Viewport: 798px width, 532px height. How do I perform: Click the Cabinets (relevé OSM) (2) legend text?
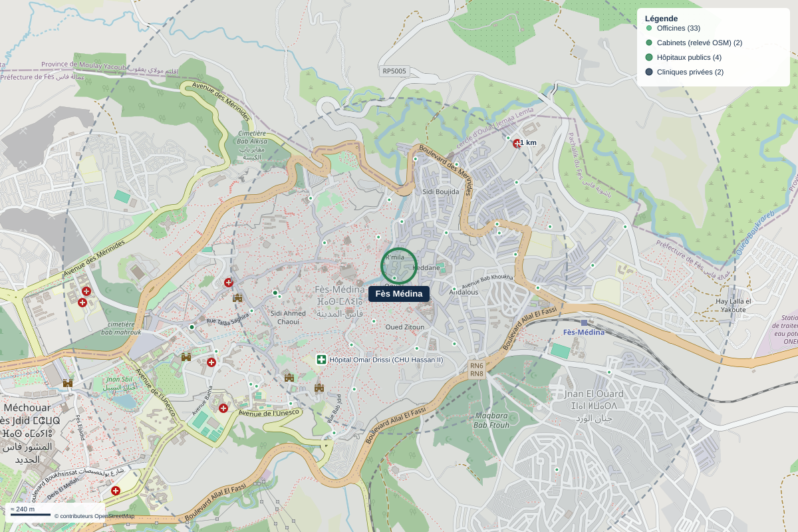700,43
